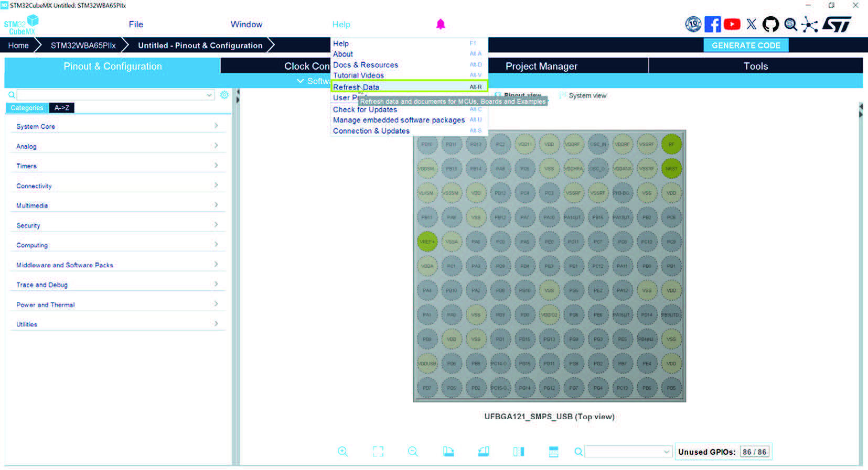Open the peripheral search dropdown

point(209,95)
